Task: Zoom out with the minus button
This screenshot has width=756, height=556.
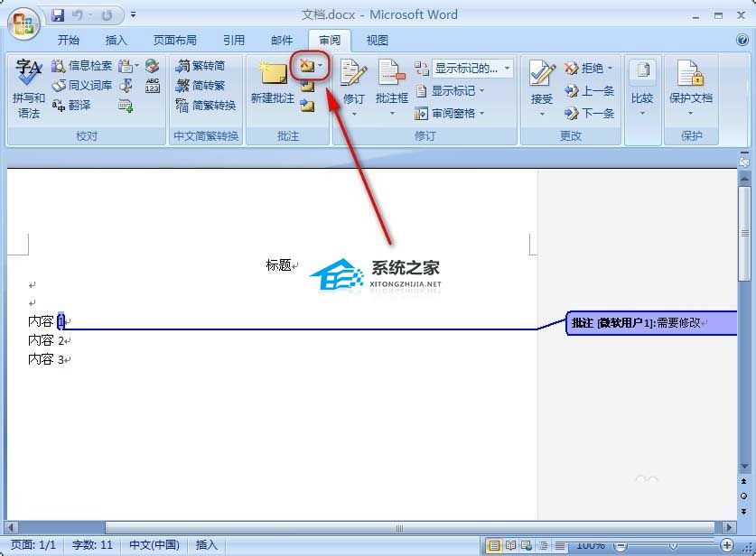Action: [621, 546]
